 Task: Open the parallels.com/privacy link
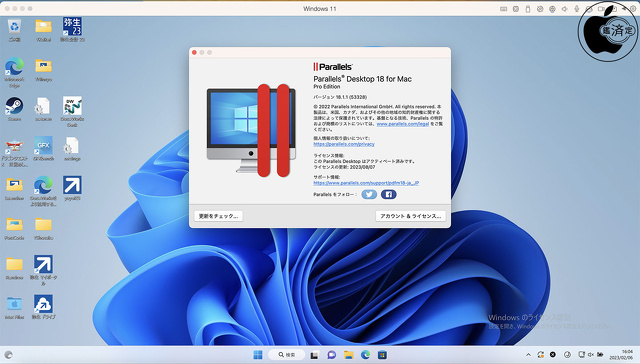(344, 144)
